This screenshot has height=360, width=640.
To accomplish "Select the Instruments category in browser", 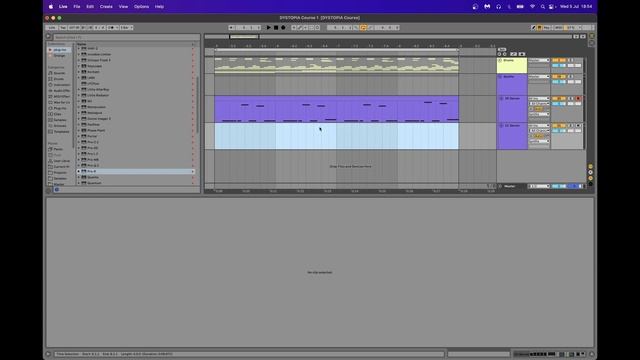I will pos(61,85).
